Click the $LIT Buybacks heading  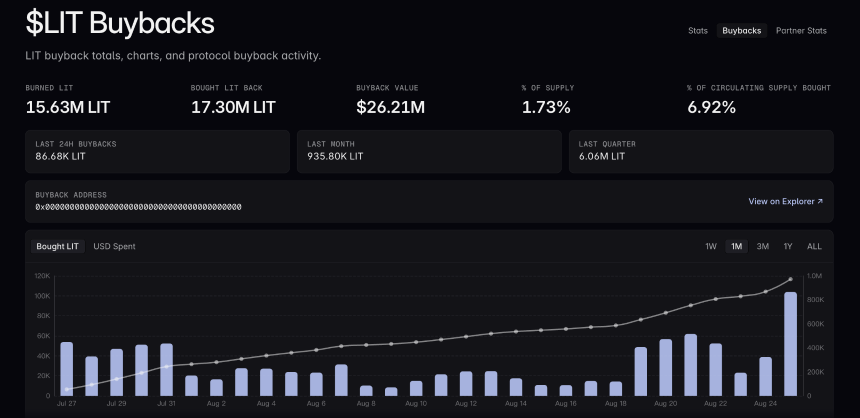(x=120, y=24)
